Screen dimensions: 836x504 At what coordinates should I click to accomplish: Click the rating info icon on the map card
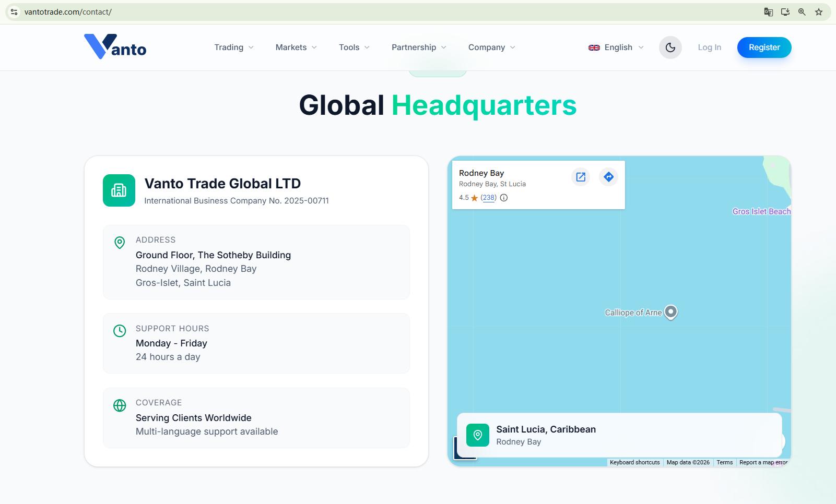(x=504, y=198)
